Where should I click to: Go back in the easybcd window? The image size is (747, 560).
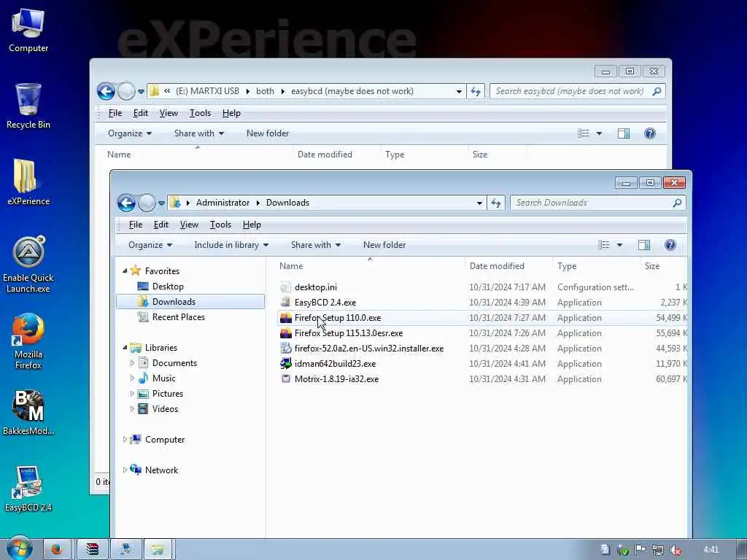pos(106,91)
